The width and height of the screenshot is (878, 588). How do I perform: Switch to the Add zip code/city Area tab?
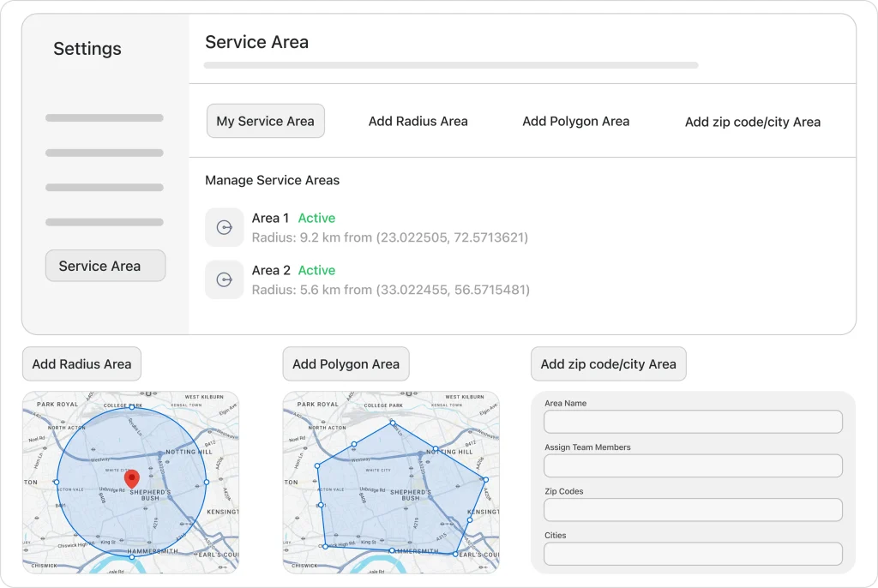click(x=752, y=121)
